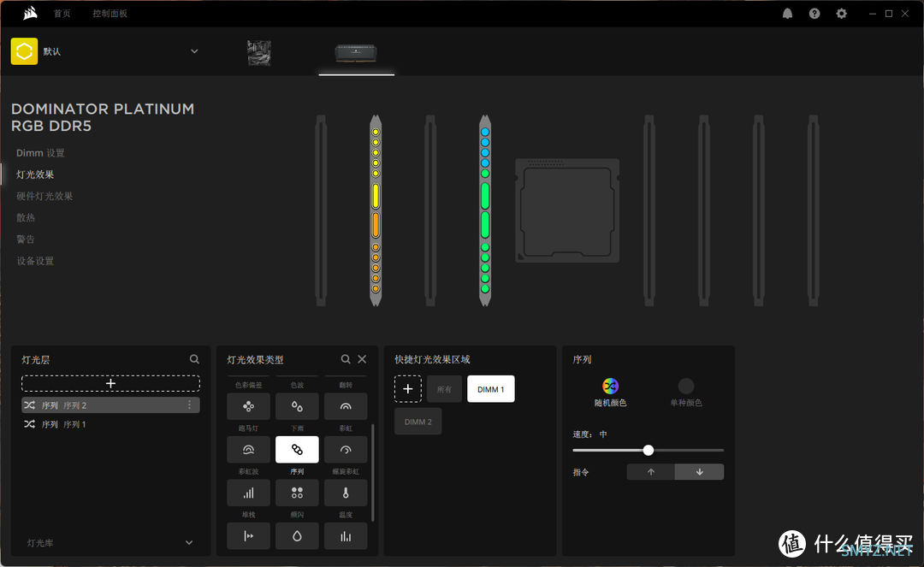Screen dimensions: 924x567
Task: Add a new quick lighting zone
Action: (x=408, y=388)
